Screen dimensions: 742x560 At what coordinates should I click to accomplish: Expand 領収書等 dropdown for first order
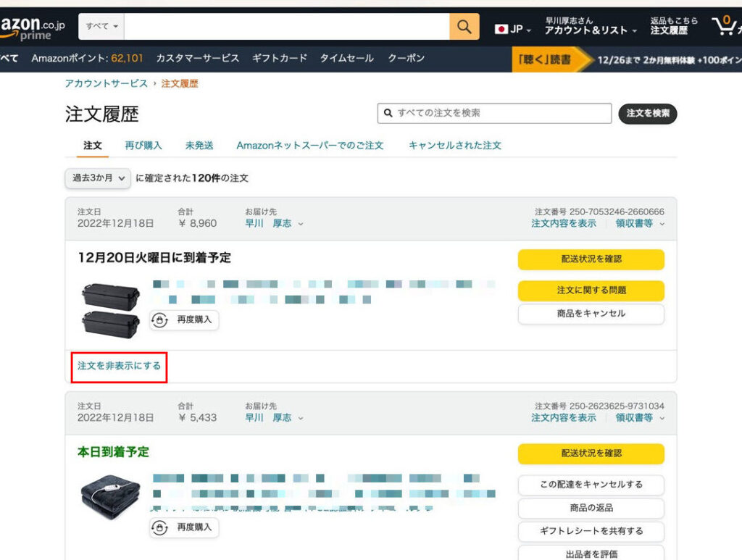pos(640,224)
